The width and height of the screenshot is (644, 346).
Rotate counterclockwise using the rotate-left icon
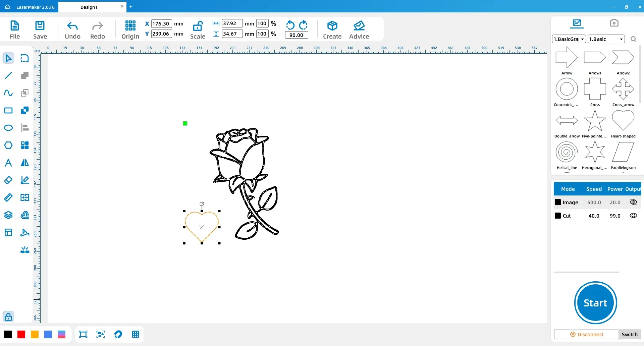[x=290, y=25]
